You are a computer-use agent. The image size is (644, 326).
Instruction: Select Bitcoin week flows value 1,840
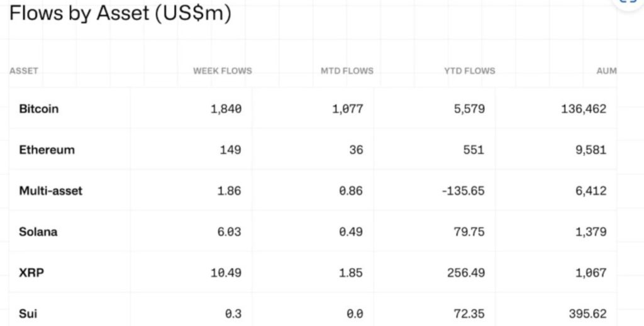(226, 109)
